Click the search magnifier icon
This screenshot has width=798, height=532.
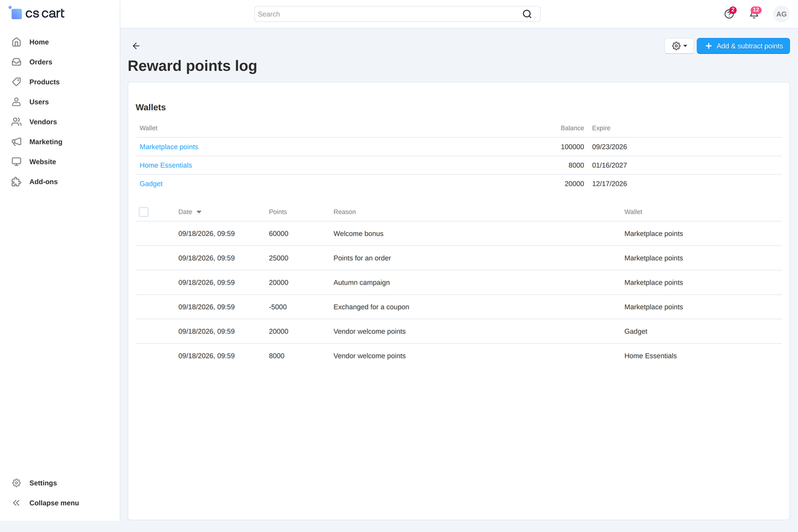527,14
